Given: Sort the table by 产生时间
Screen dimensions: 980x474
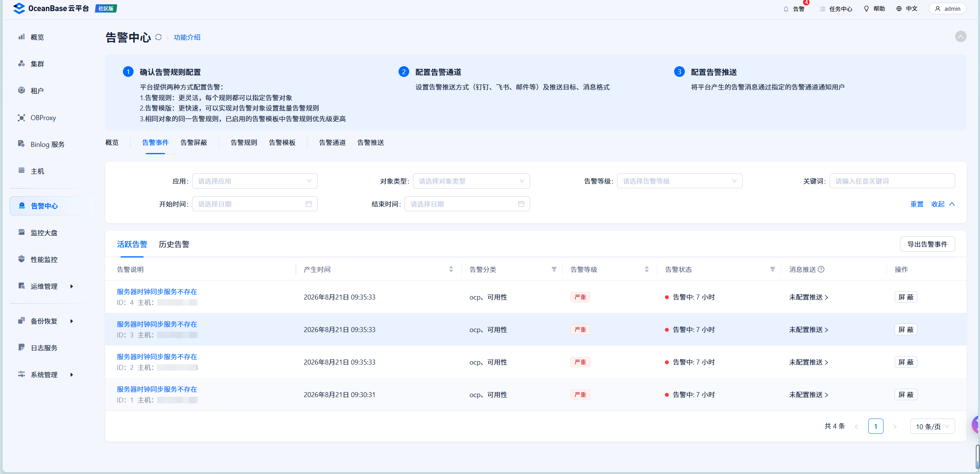Looking at the screenshot, I should (x=451, y=270).
